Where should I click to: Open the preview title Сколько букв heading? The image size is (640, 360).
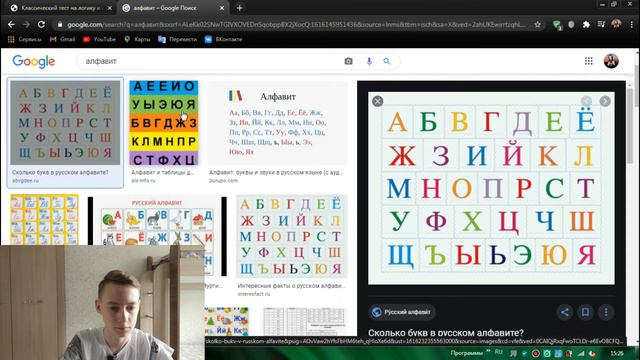pyautogui.click(x=446, y=333)
